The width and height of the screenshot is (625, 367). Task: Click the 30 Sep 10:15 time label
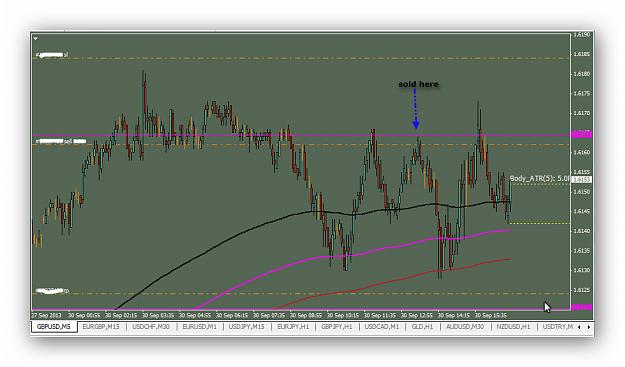click(343, 315)
